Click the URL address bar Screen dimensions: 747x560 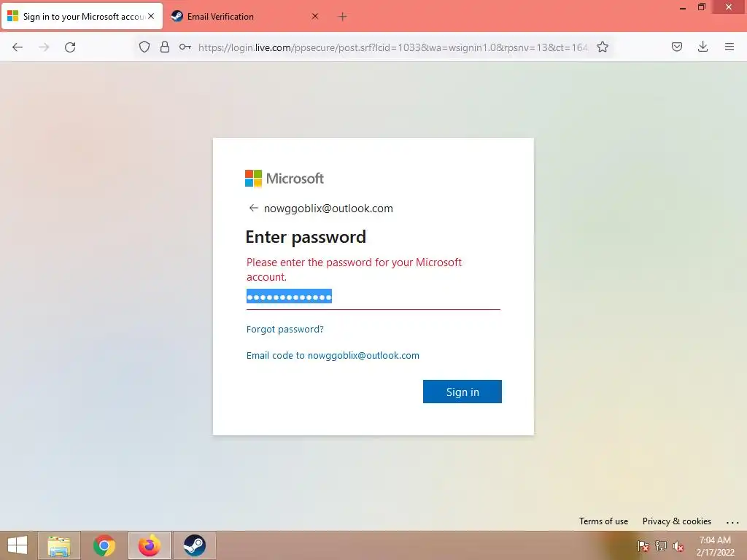(x=393, y=47)
